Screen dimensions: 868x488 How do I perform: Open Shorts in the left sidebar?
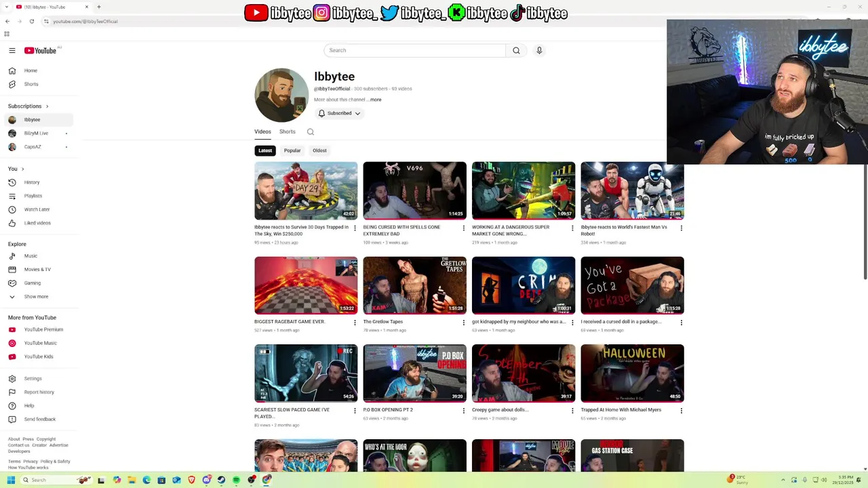pyautogui.click(x=38, y=84)
